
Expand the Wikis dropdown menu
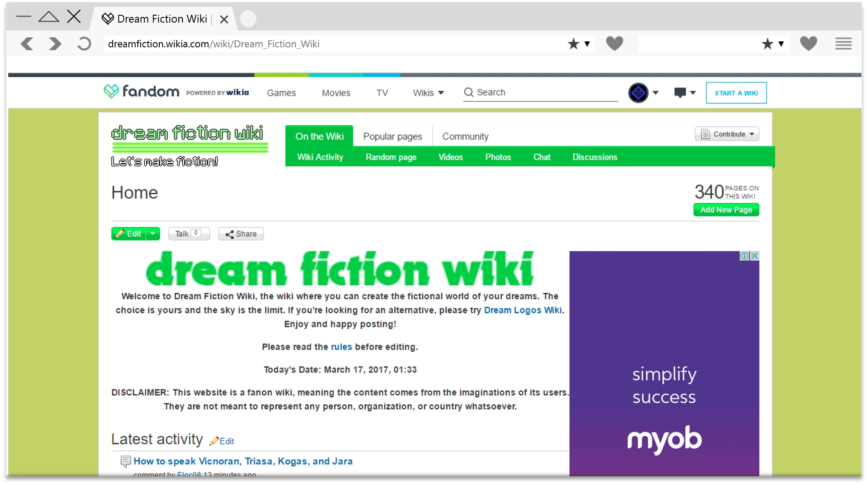coord(428,93)
